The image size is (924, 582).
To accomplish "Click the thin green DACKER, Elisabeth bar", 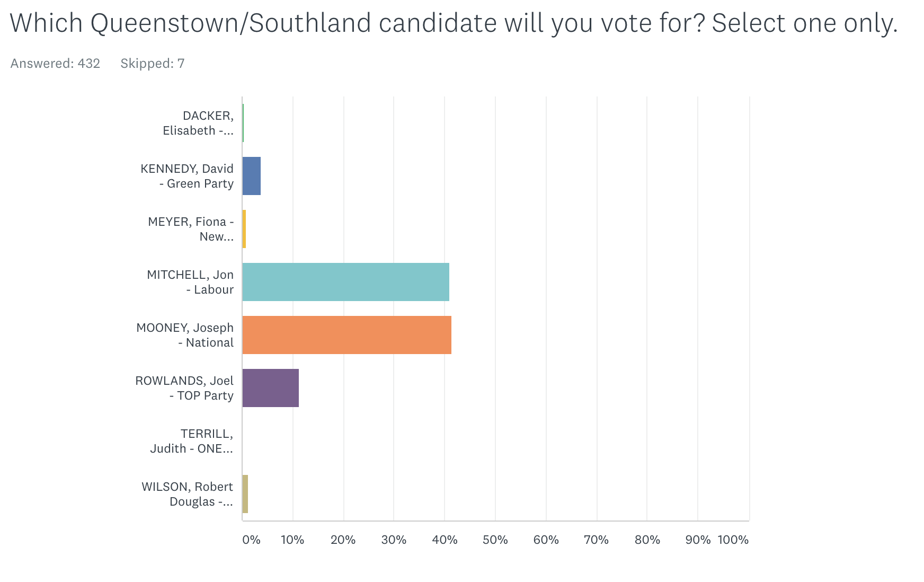I will pos(243,123).
